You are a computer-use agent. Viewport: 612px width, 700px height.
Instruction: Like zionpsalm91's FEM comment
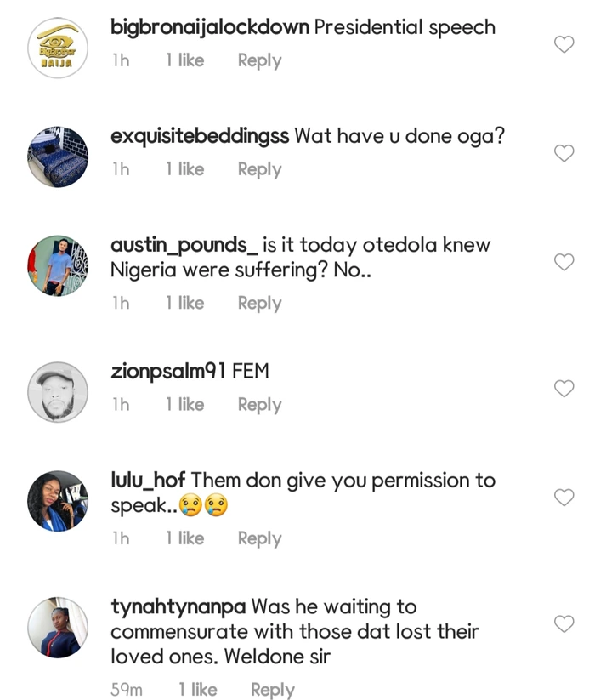point(564,388)
